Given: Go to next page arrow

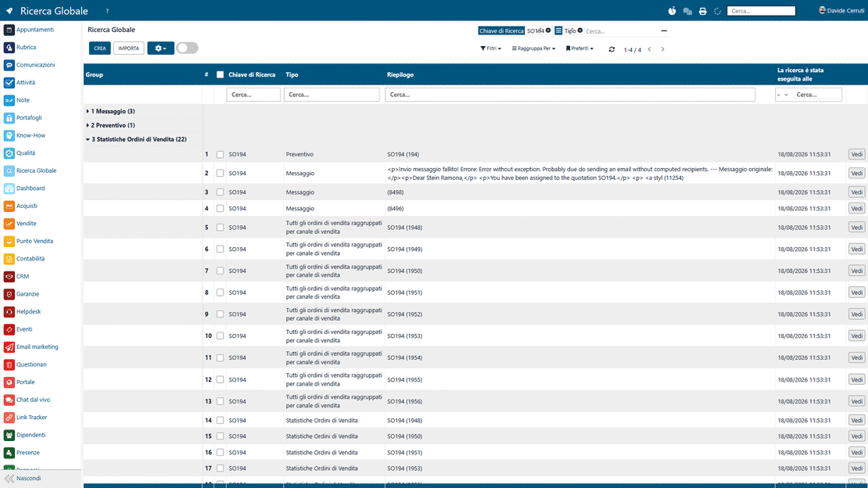Looking at the screenshot, I should pos(662,49).
